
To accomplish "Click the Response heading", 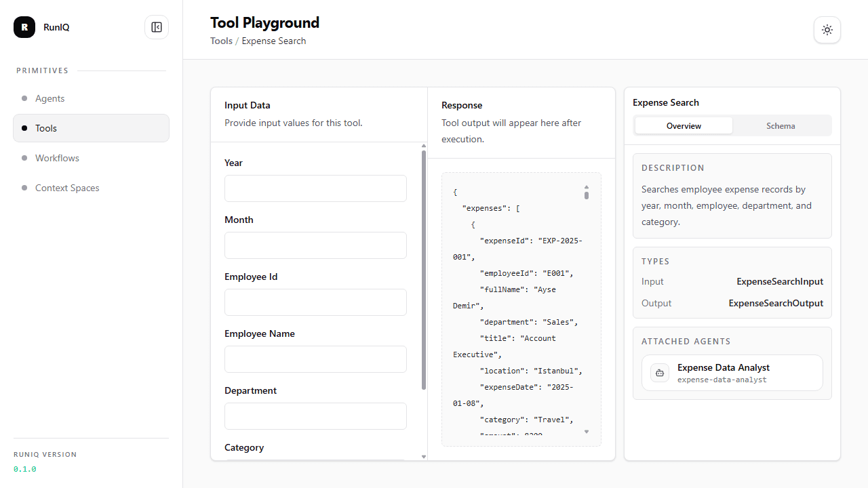I will tap(462, 105).
